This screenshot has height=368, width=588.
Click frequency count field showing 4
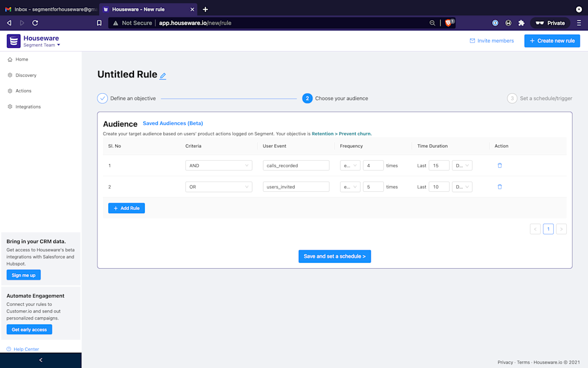373,165
